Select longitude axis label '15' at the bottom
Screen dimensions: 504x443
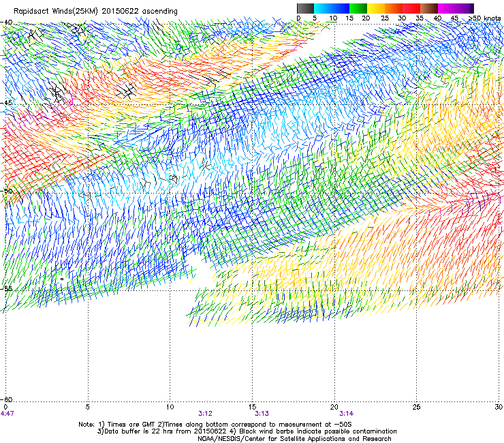252,407
